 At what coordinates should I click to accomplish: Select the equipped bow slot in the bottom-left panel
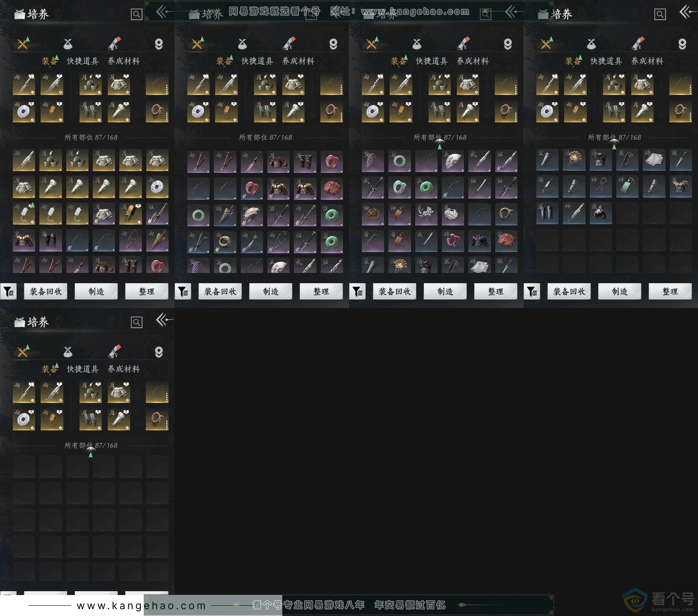(157, 392)
